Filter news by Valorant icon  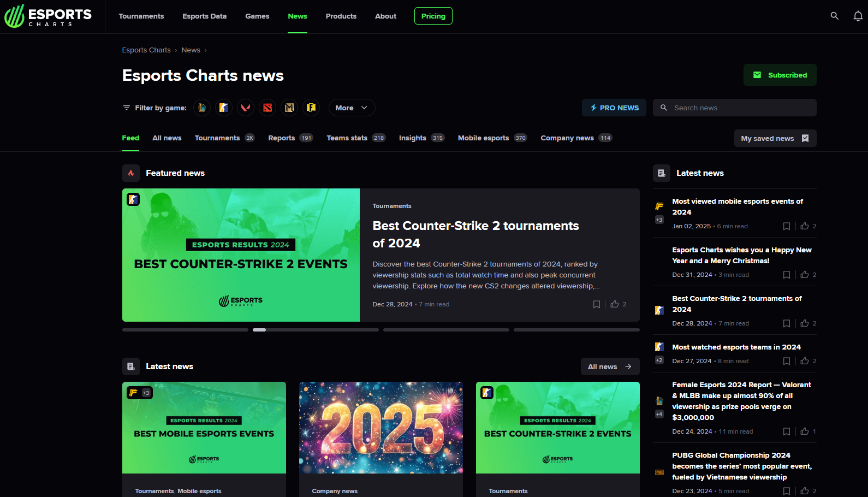(246, 108)
